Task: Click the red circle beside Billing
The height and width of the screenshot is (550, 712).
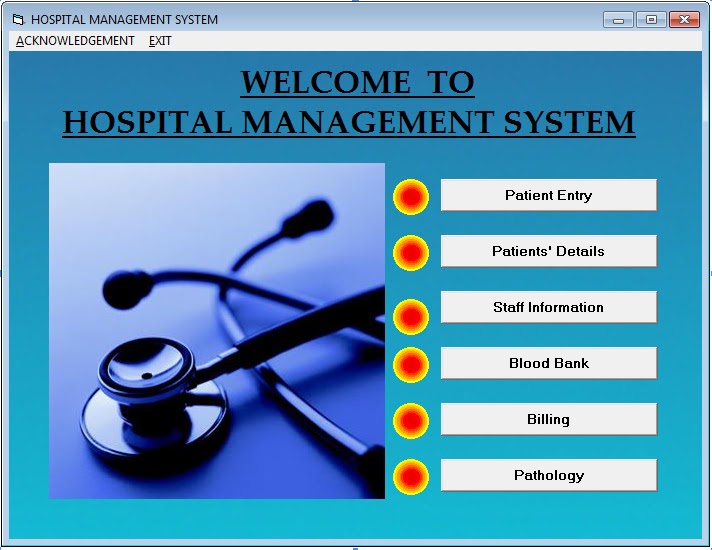Action: 411,421
